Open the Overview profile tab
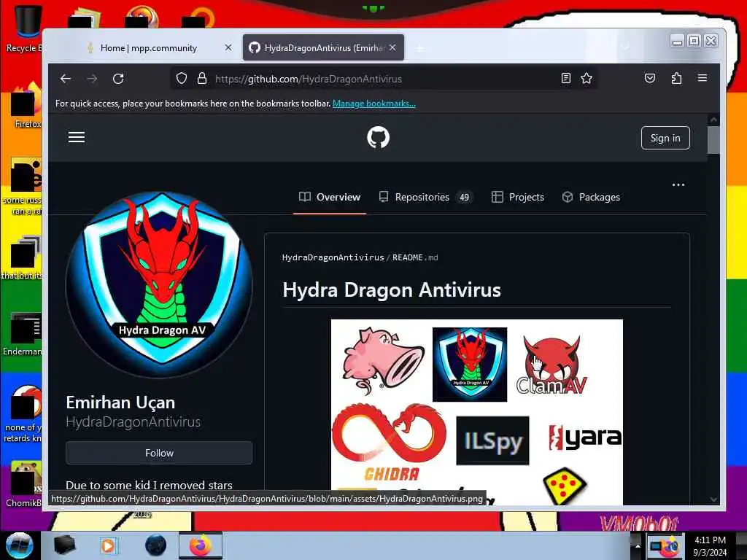 point(330,197)
